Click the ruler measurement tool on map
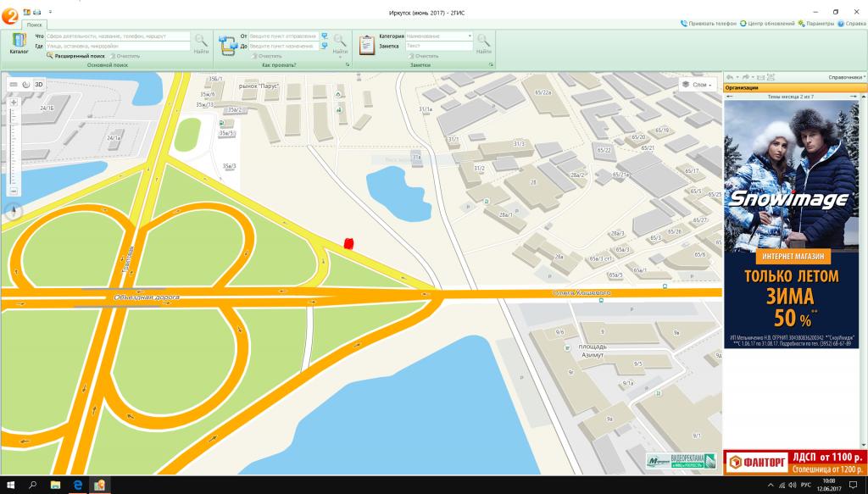The image size is (868, 494). (x=14, y=85)
